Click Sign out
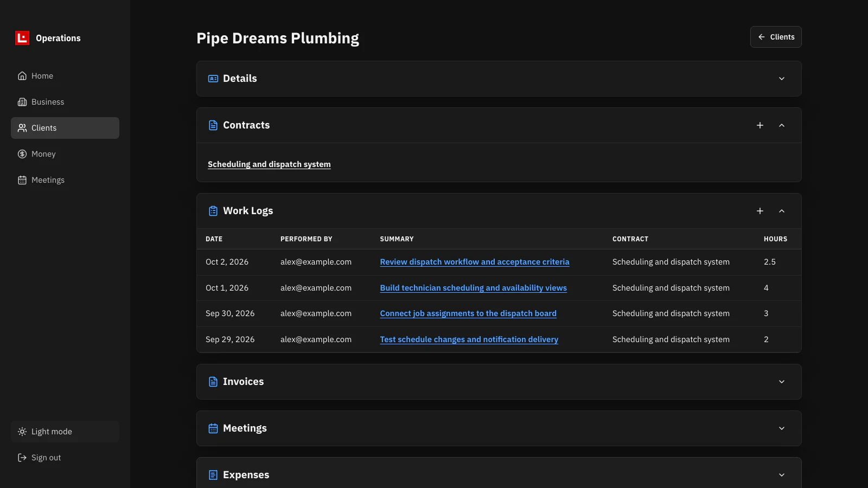The image size is (868, 488). pos(65,458)
